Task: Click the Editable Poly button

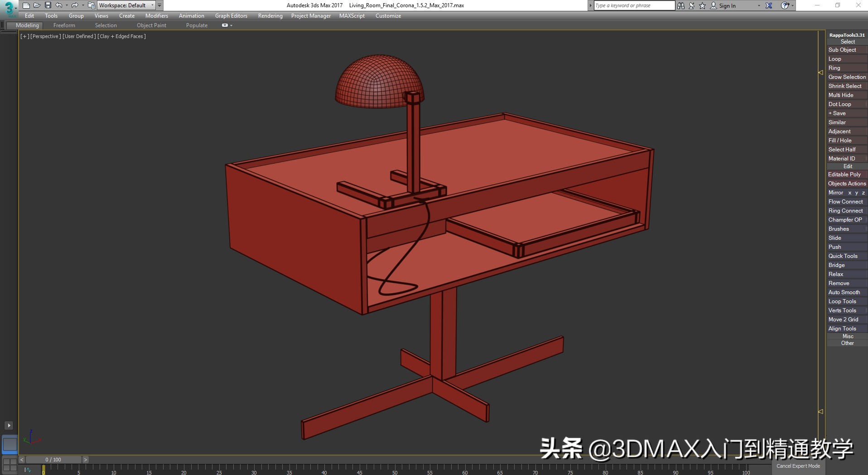Action: tap(847, 174)
